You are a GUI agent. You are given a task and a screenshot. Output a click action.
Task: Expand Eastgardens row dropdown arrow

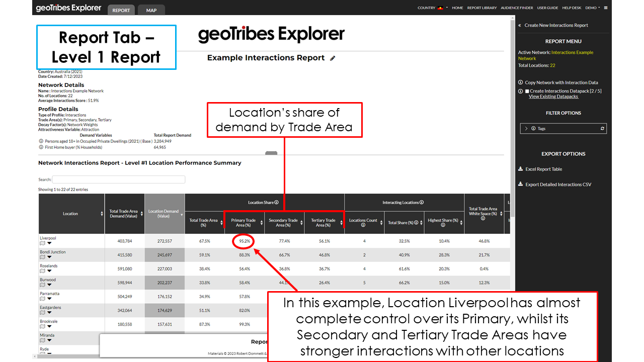[x=49, y=312]
